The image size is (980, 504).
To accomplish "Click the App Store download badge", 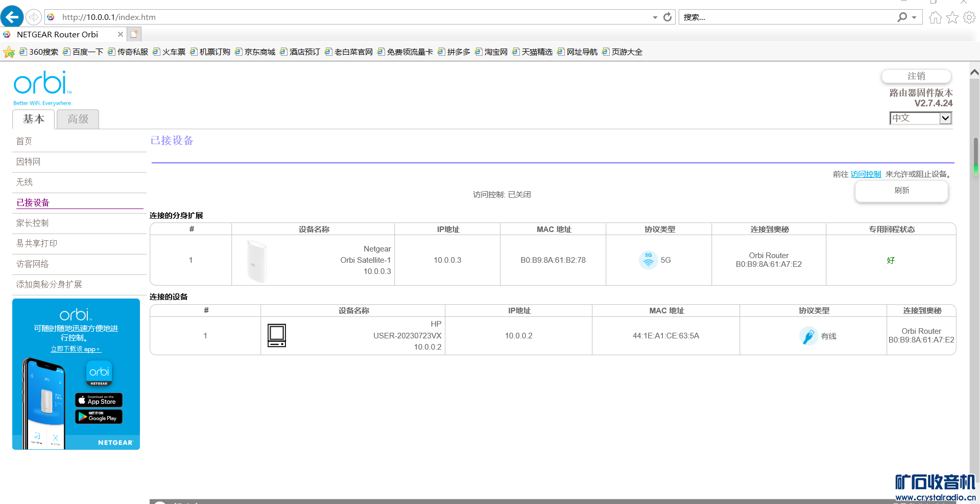I will point(99,400).
